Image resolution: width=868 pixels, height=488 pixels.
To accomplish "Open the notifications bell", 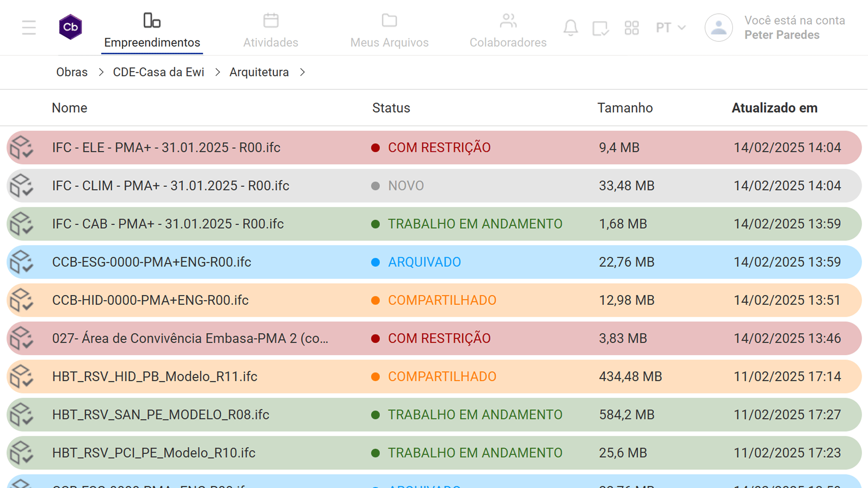I will point(570,28).
